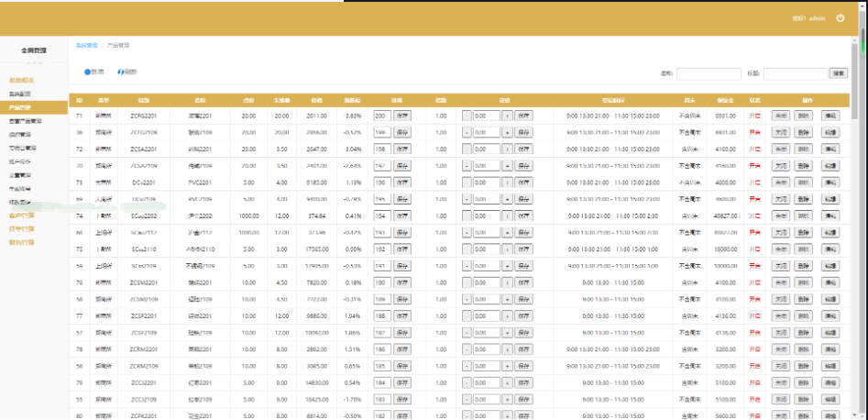This screenshot has height=420, width=868.
Task: Click the power logout icon beside admin
Action: [x=841, y=18]
